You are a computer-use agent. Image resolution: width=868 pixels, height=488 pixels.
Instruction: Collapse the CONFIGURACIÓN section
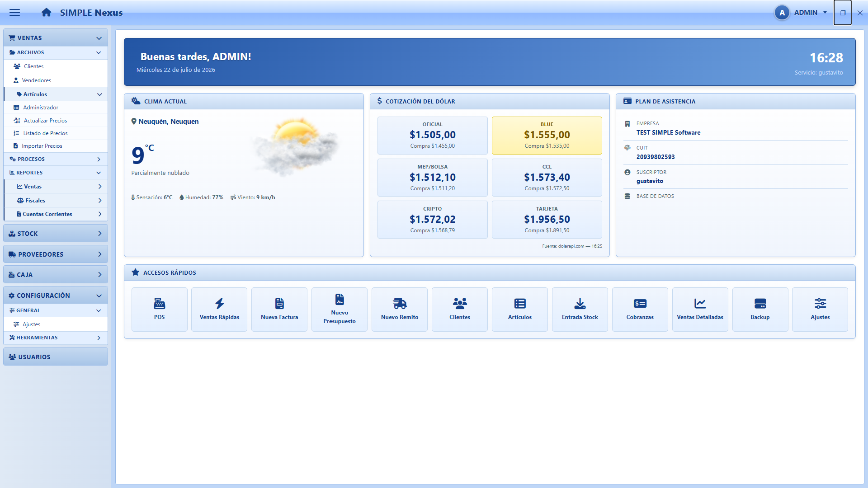(56, 296)
